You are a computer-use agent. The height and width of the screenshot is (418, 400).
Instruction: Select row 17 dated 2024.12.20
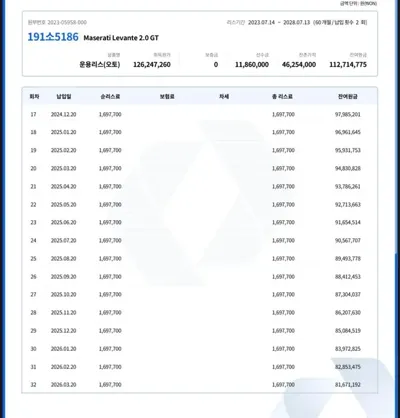pyautogui.click(x=200, y=114)
